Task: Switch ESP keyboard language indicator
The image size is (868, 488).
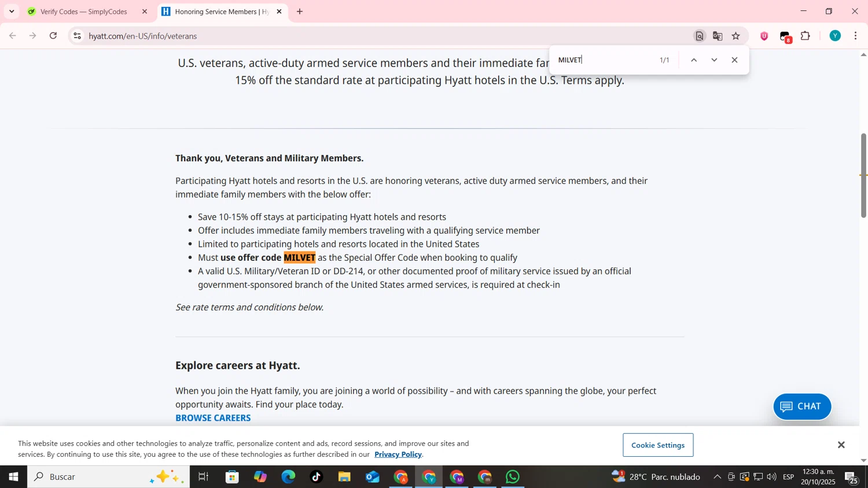Action: (789, 477)
